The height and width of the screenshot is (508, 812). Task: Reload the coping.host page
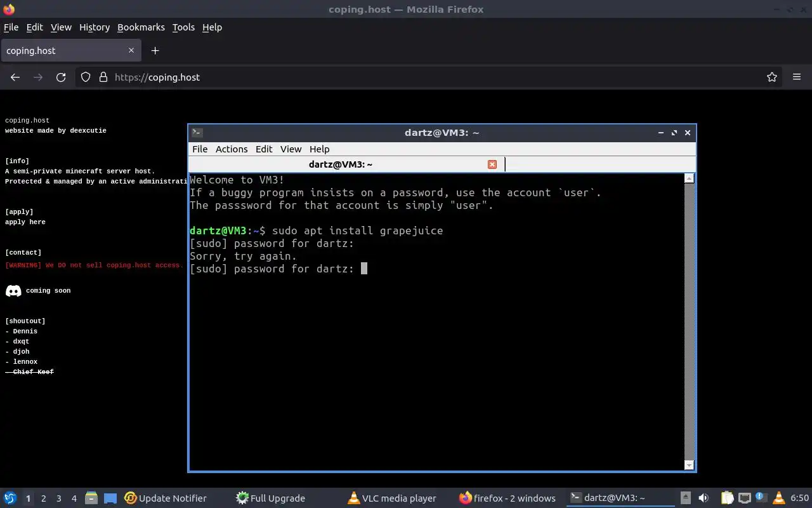click(x=61, y=77)
